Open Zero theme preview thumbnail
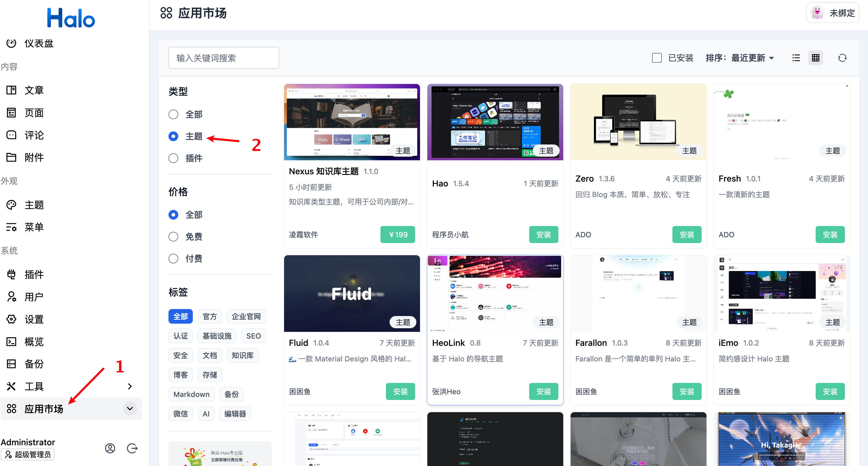 pos(638,122)
